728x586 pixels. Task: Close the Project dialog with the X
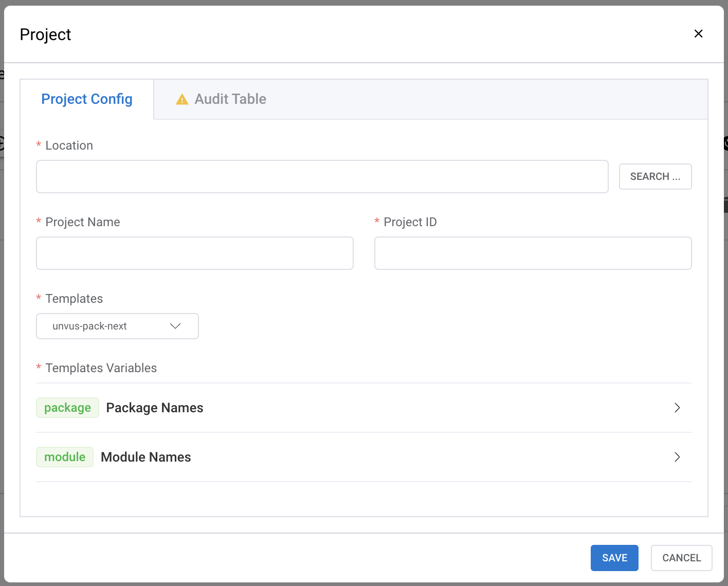(x=698, y=34)
